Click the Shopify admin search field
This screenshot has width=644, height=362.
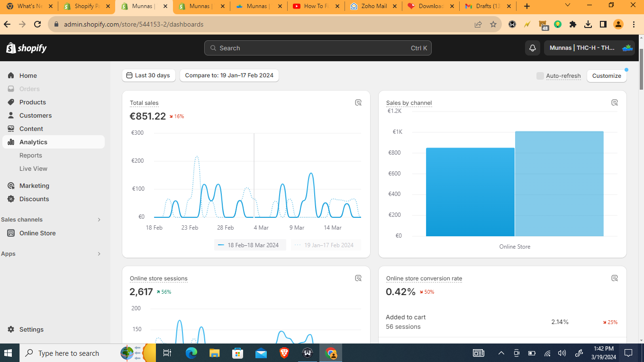pos(318,48)
